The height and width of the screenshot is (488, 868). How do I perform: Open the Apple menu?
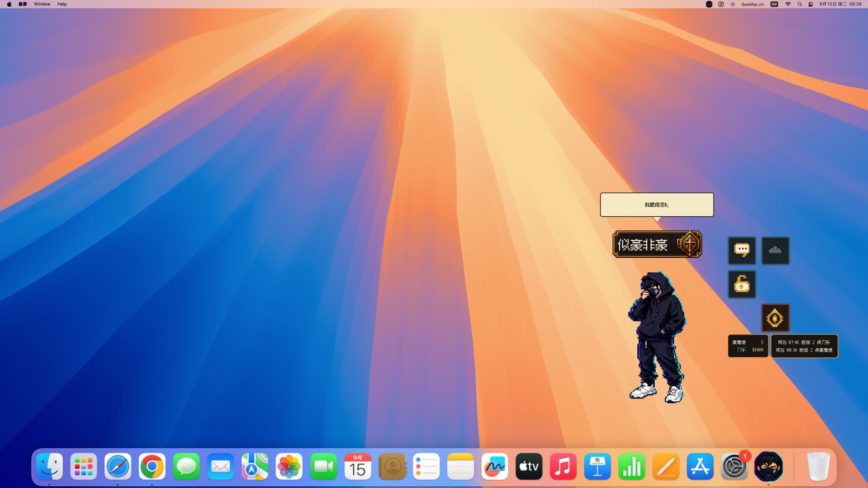[x=9, y=4]
